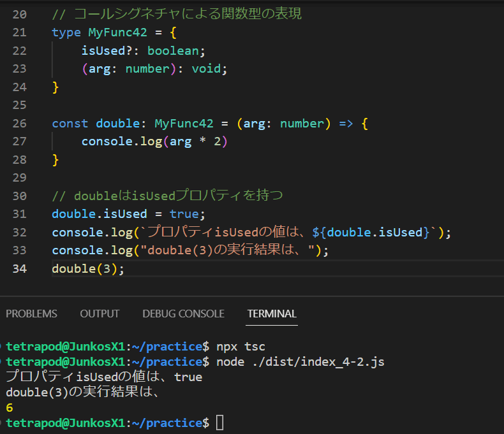Image resolution: width=504 pixels, height=434 pixels.
Task: Click the 'npx tsc' command in the terminal
Action: [x=241, y=347]
